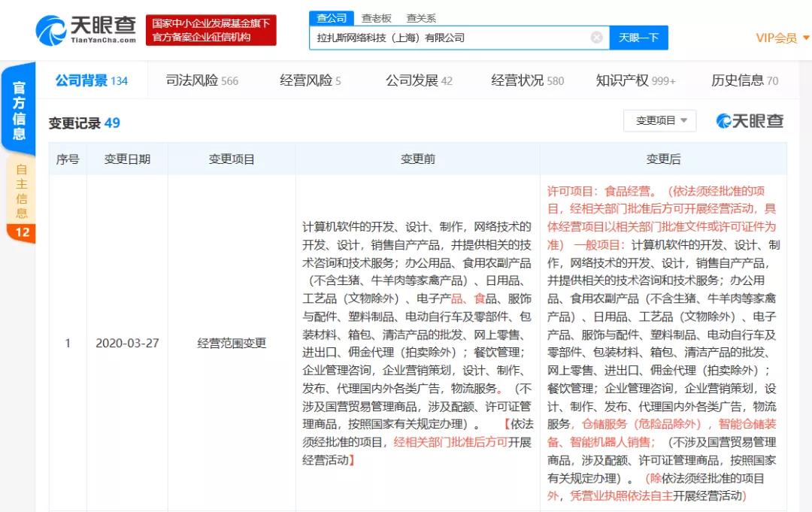The image size is (812, 512).
Task: Go to 经营风险 tab
Action: (x=310, y=80)
